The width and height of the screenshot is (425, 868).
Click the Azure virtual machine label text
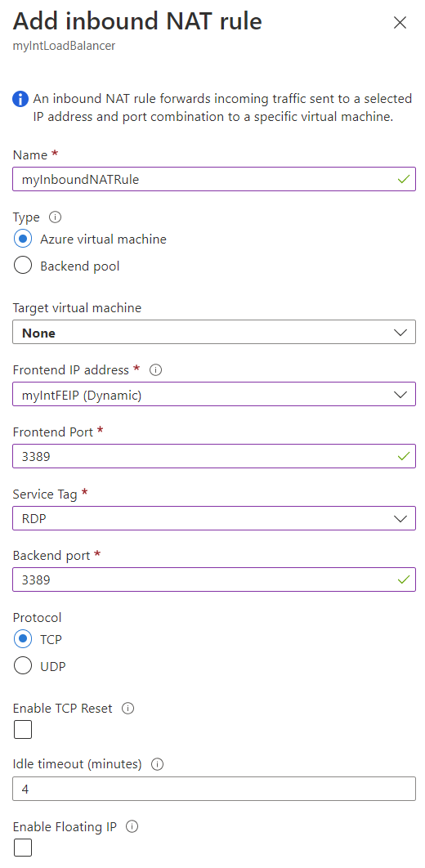pyautogui.click(x=104, y=239)
